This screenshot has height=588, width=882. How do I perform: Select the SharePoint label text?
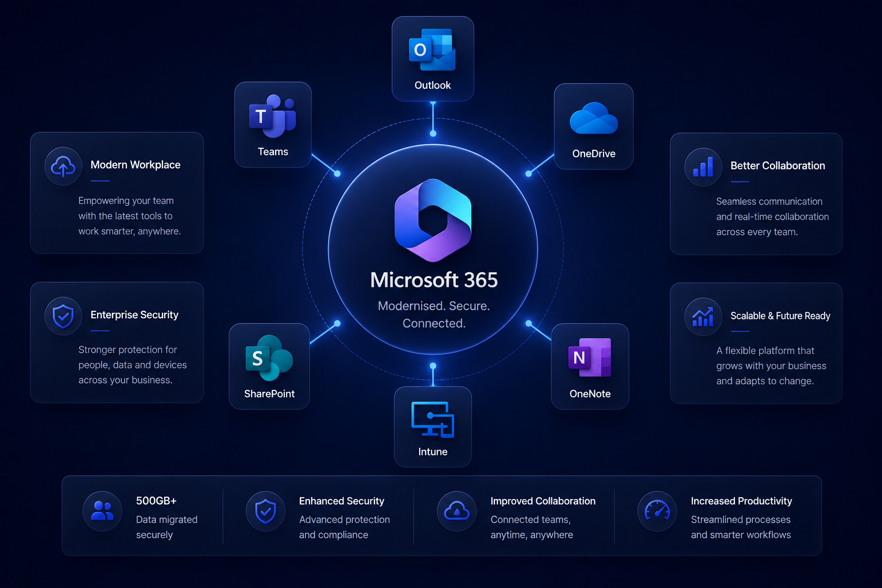click(x=269, y=394)
